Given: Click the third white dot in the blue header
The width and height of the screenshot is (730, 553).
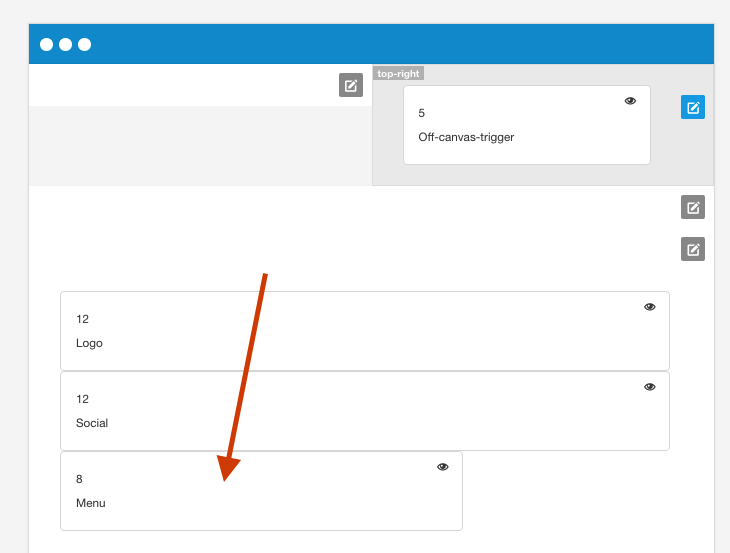Looking at the screenshot, I should tap(84, 44).
